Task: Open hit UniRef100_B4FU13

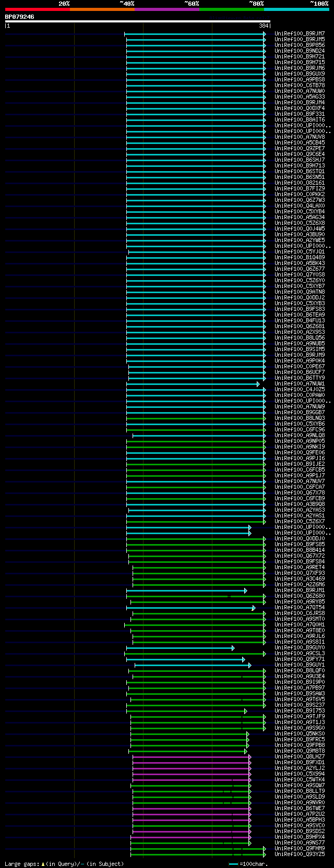Action: pos(300,321)
